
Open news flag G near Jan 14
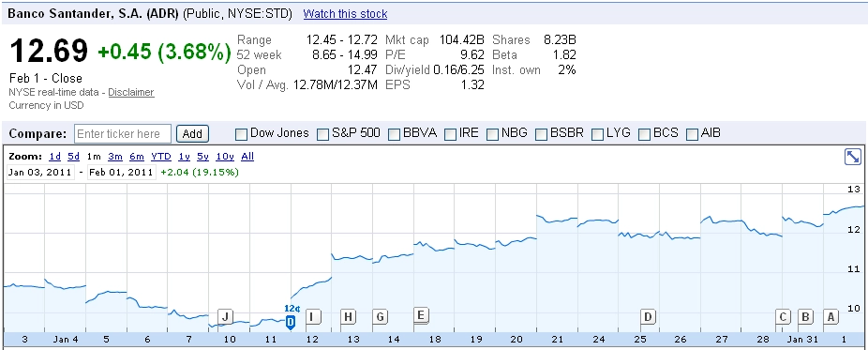380,316
